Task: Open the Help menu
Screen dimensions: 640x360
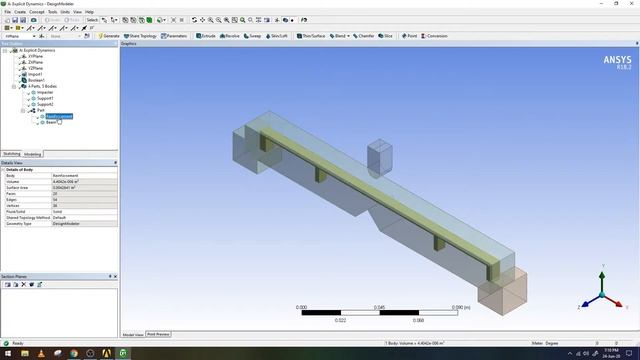Action: point(89,12)
